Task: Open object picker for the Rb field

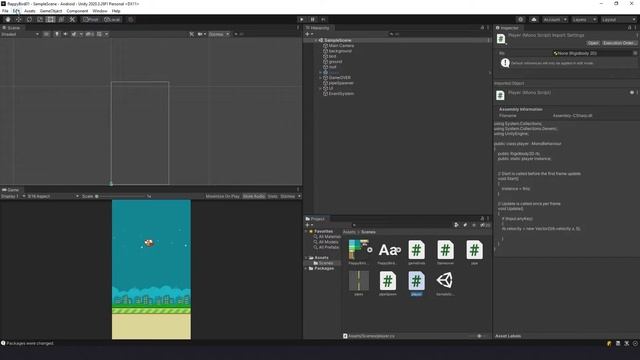Action: click(x=635, y=53)
